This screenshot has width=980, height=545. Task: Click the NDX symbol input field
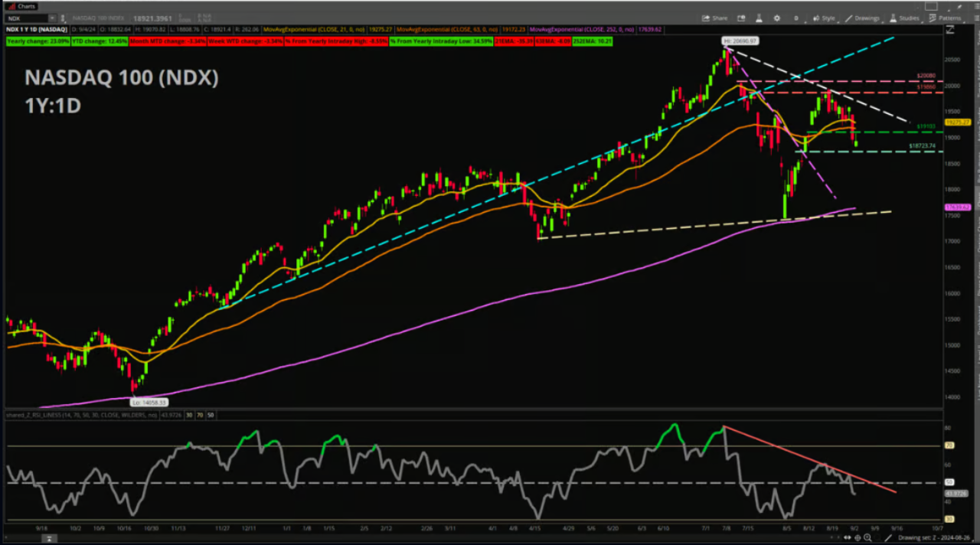click(23, 18)
